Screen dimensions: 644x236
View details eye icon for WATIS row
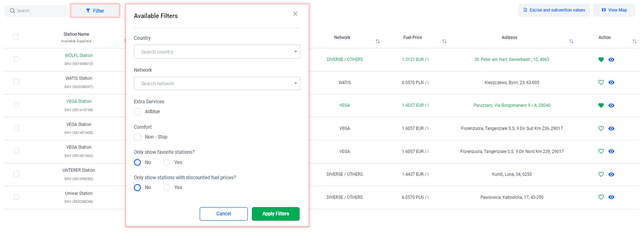click(611, 82)
